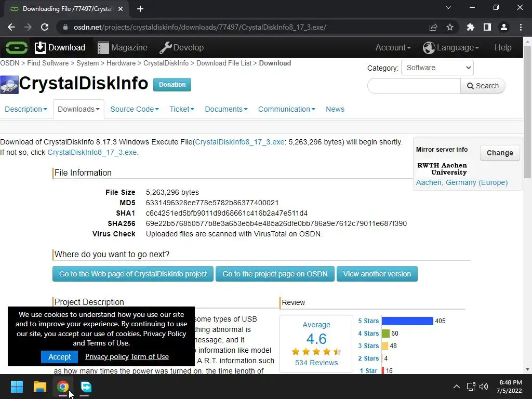The height and width of the screenshot is (399, 532).
Task: Open Chrome's three-dot menu
Action: coord(521,27)
